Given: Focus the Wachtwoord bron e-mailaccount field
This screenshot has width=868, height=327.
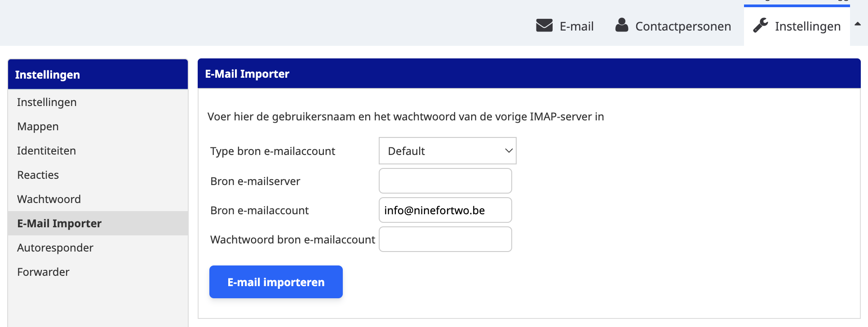Looking at the screenshot, I should pos(445,239).
